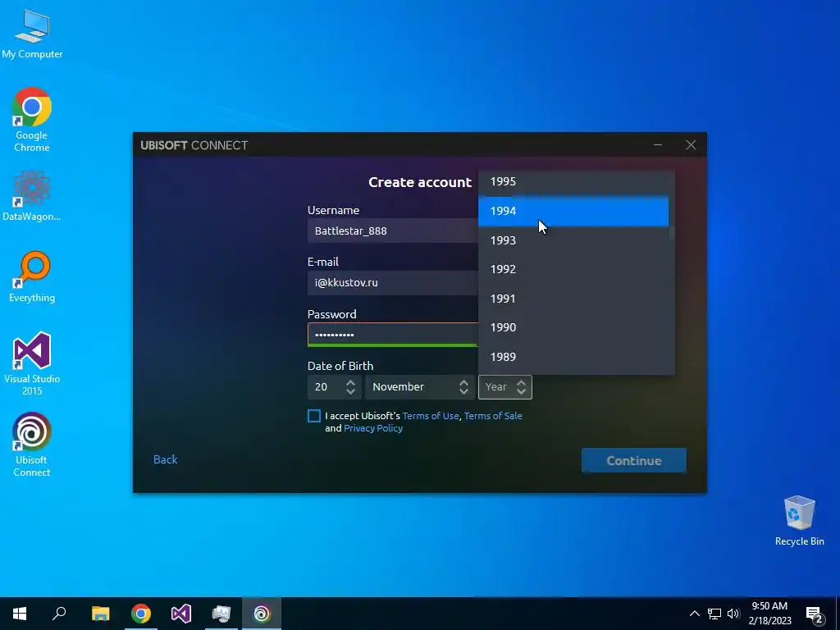Switch to Visual Studio in the taskbar
The width and height of the screenshot is (840, 630).
click(181, 614)
